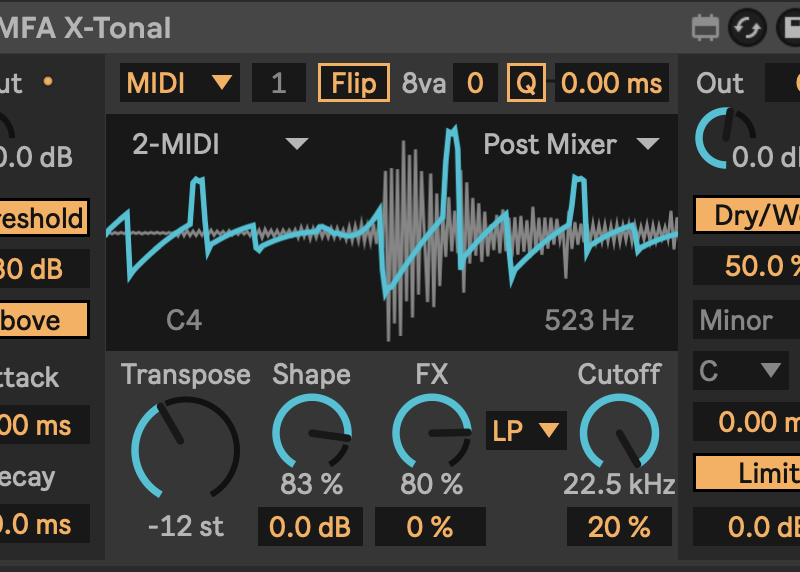Toggle the Flip button

pos(353,83)
